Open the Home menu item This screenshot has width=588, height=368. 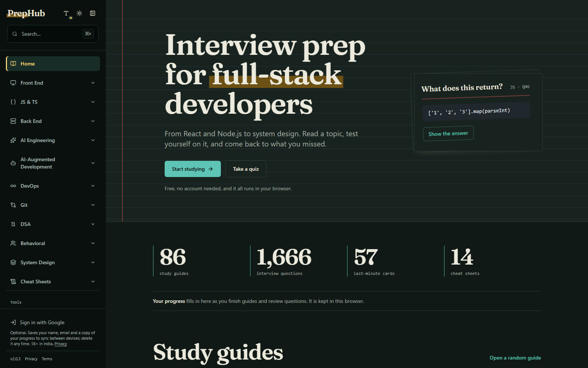53,64
